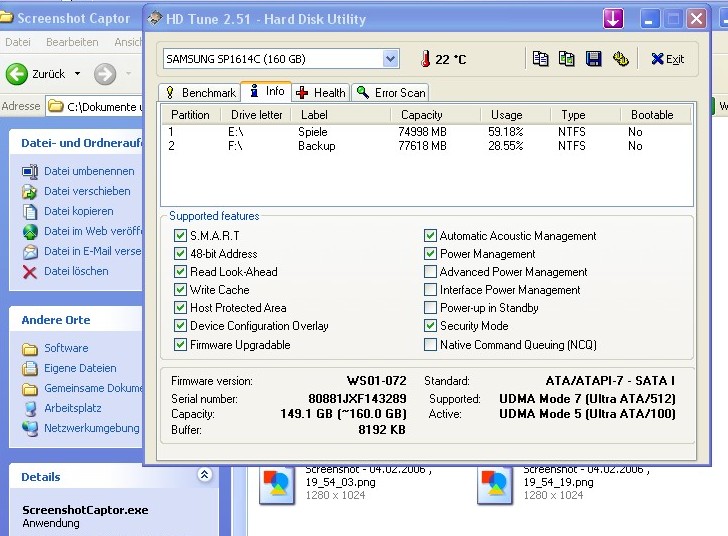Click the 74998 MB capacity cell
This screenshot has height=536, width=728.
coord(422,132)
